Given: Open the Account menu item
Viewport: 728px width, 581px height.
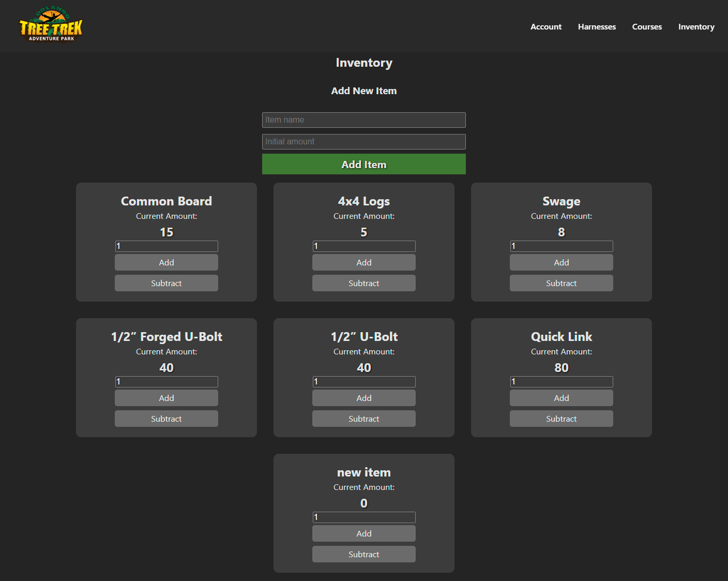Looking at the screenshot, I should 545,27.
